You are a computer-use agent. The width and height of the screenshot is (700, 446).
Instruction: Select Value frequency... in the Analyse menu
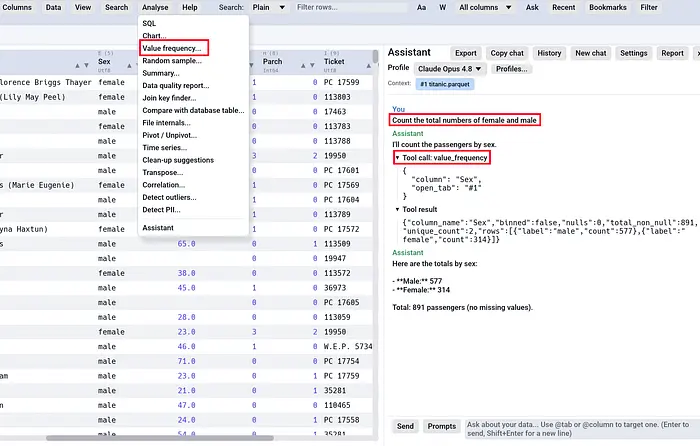tap(193, 48)
